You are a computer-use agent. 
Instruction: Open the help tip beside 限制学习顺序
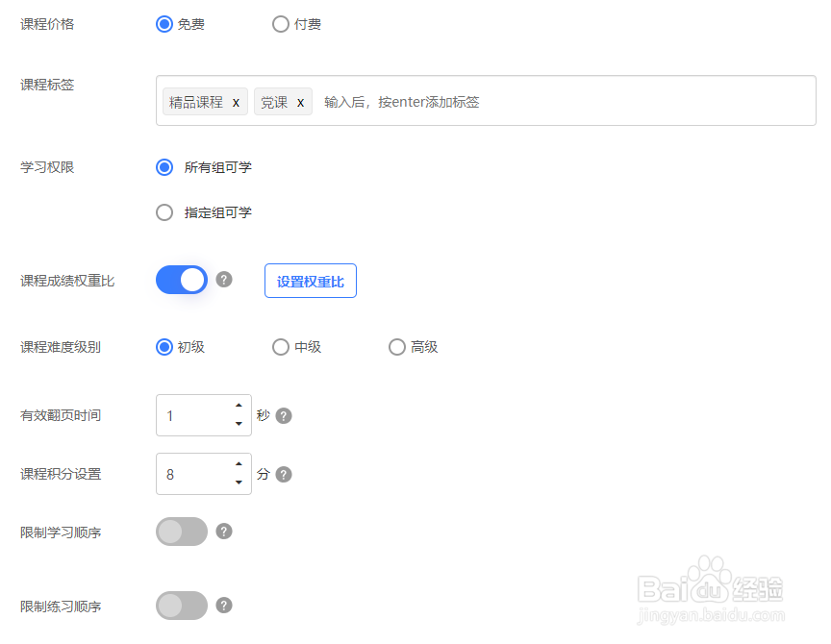click(223, 532)
